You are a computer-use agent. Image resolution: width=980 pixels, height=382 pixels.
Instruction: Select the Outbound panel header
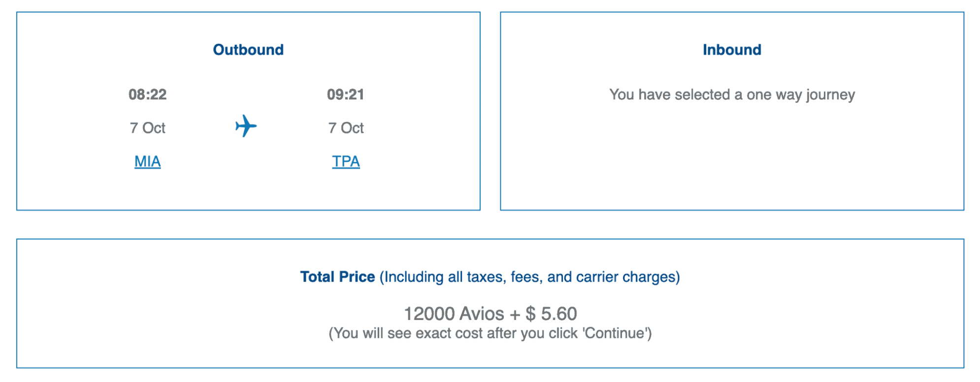[248, 49]
